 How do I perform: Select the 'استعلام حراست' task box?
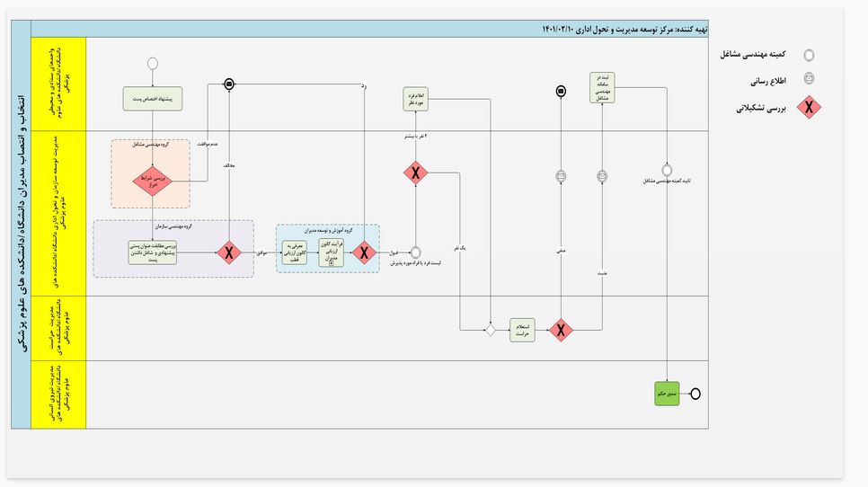point(522,331)
